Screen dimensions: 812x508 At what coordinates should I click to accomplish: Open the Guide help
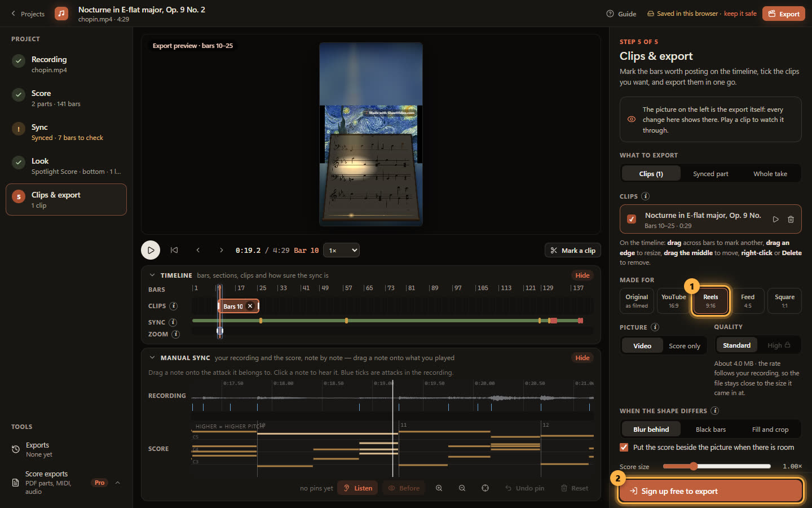click(621, 14)
